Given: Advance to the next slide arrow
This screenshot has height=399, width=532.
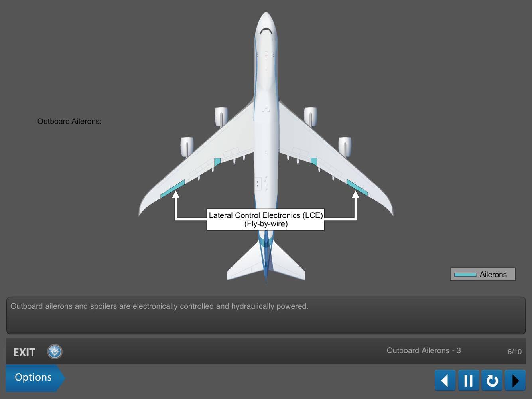Looking at the screenshot, I should click(515, 380).
